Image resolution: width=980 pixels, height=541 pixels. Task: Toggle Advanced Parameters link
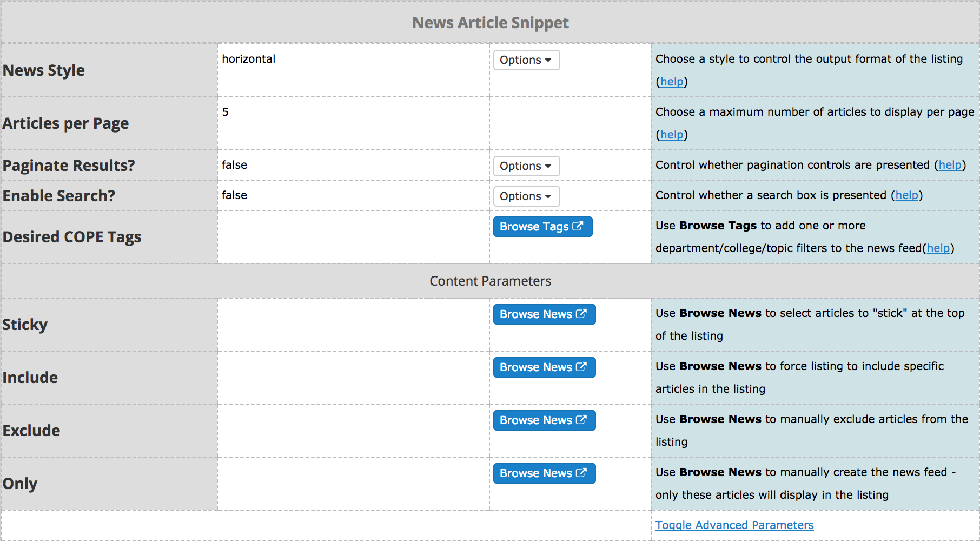click(734, 525)
